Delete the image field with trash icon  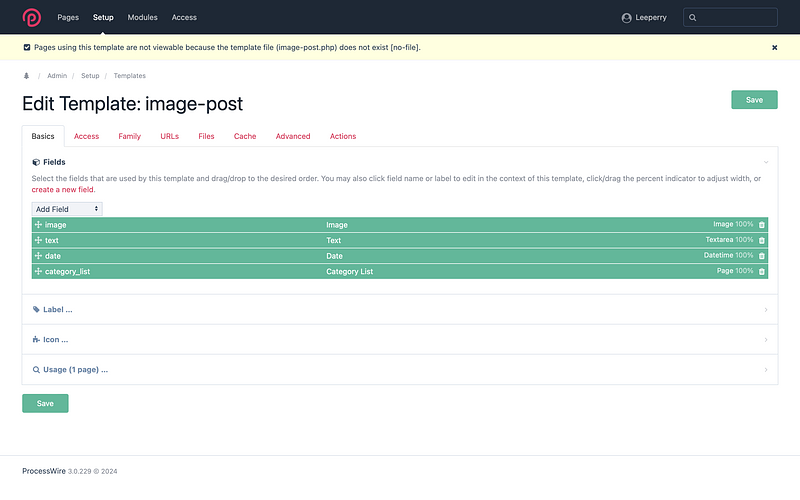coord(762,224)
